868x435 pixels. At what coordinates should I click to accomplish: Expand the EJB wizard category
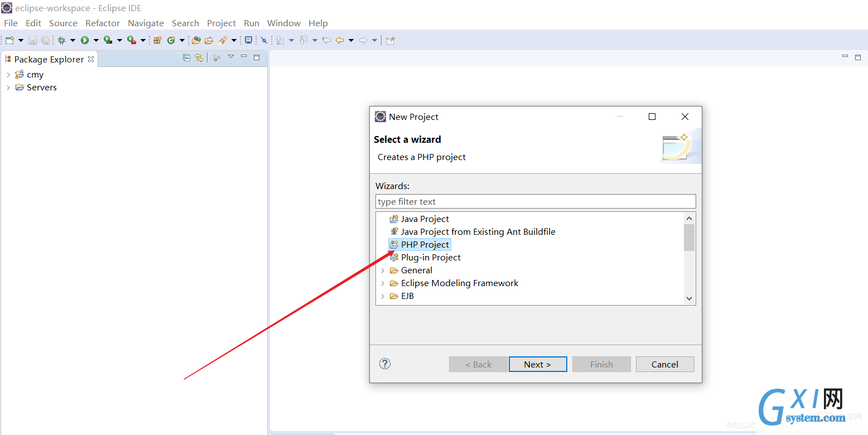383,296
